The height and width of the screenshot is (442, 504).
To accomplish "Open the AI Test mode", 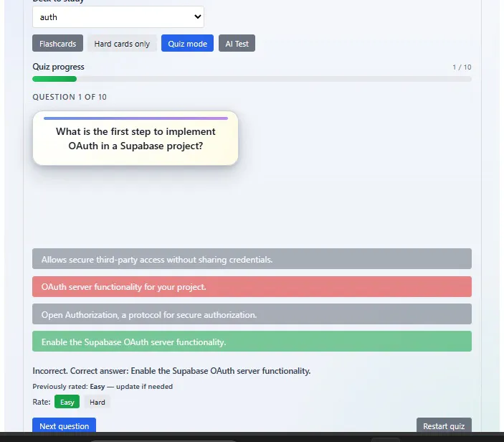I will coord(237,44).
